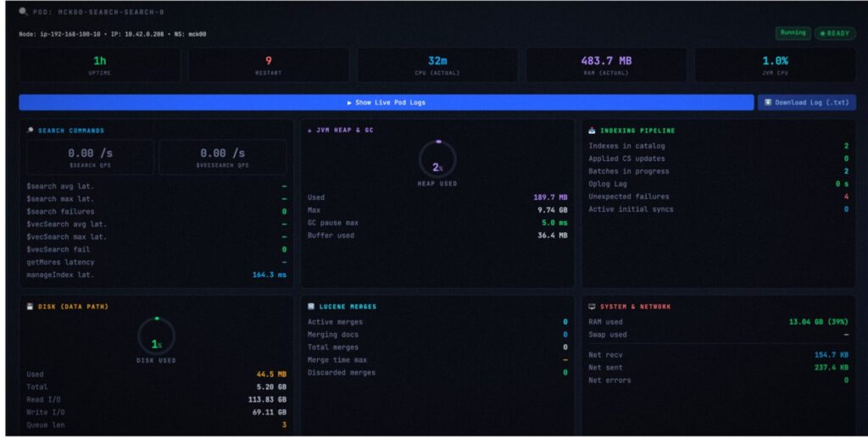This screenshot has height=439, width=868.
Task: Click the Indexing Pipeline header icon
Action: (592, 131)
